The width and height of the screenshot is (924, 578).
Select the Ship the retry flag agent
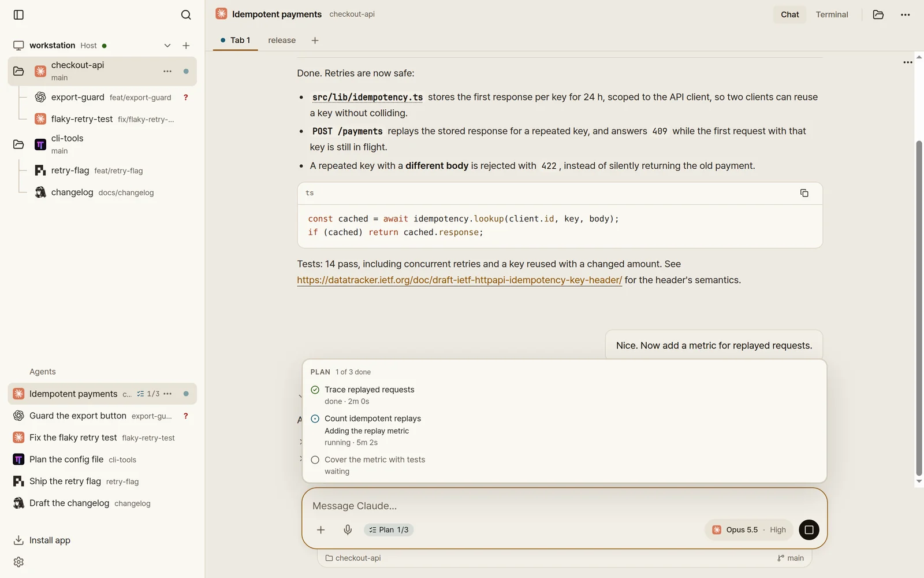102,481
